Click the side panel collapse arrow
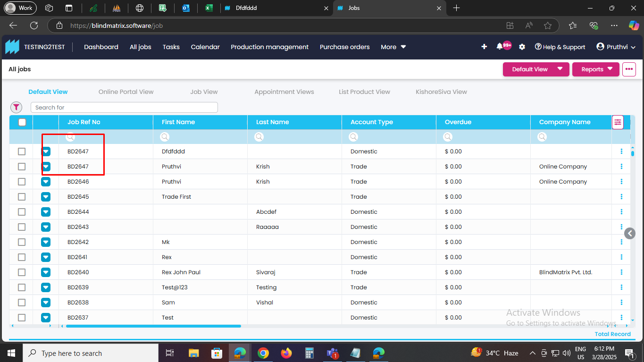The image size is (644, 362). click(629, 233)
